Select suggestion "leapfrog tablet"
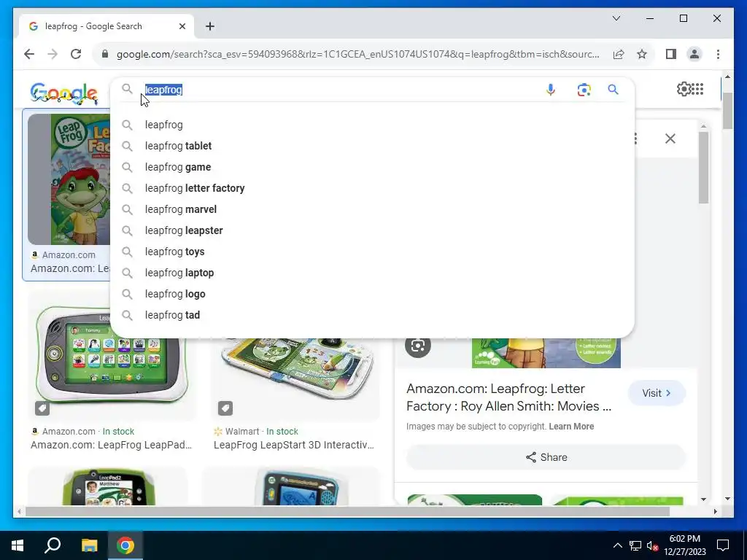The image size is (747, 560). click(x=372, y=146)
